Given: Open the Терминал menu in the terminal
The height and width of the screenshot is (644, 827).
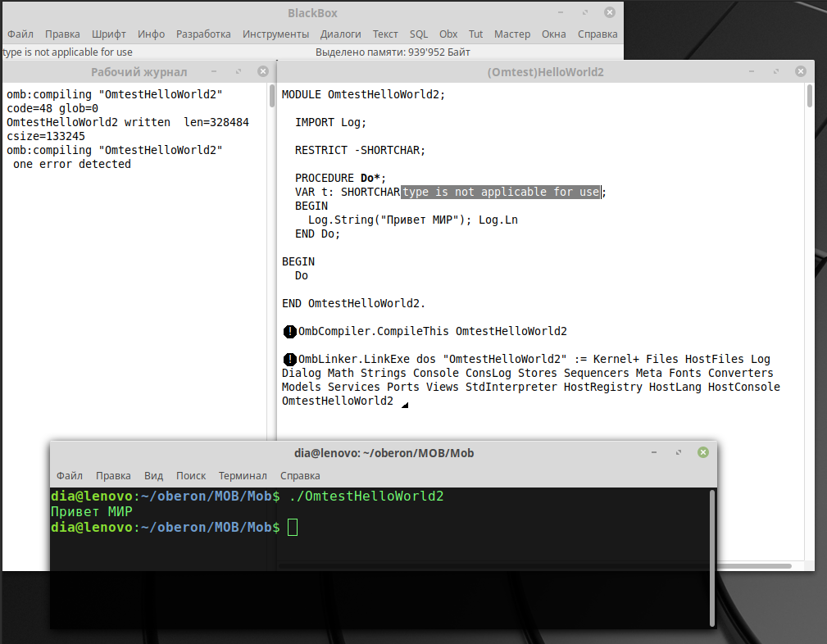Looking at the screenshot, I should pos(243,475).
